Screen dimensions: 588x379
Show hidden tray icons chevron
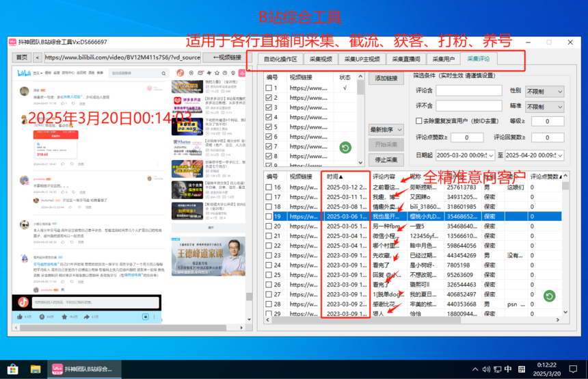475,369
